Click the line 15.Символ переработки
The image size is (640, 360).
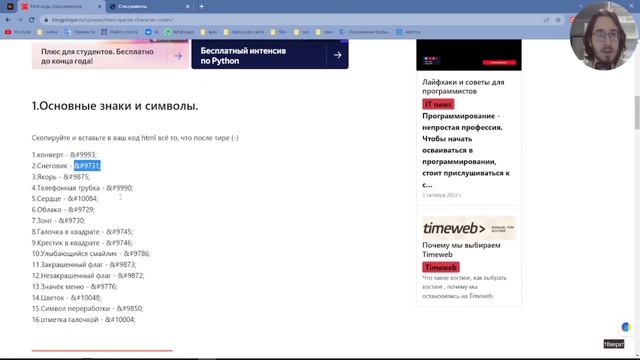(88, 308)
